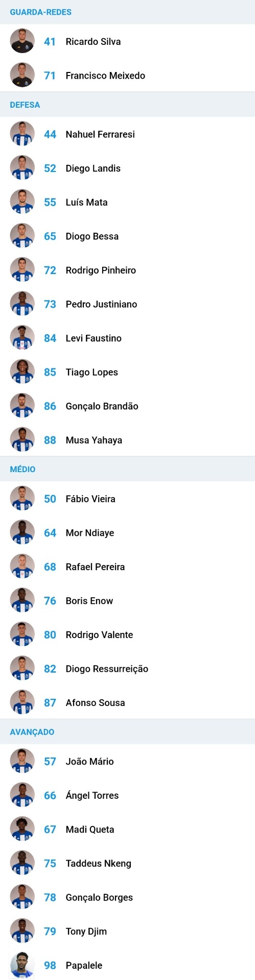Open Tiago Lopes in the defense list

click(127, 372)
